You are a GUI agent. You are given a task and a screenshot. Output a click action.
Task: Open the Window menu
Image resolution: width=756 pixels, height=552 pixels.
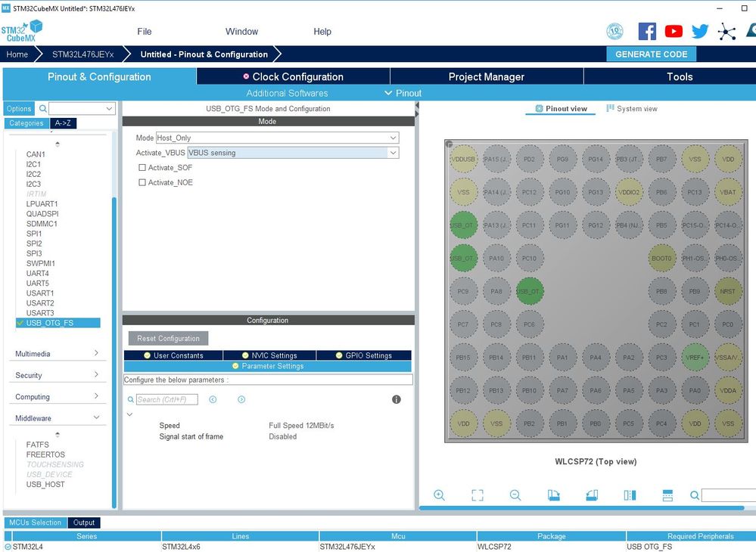241,32
